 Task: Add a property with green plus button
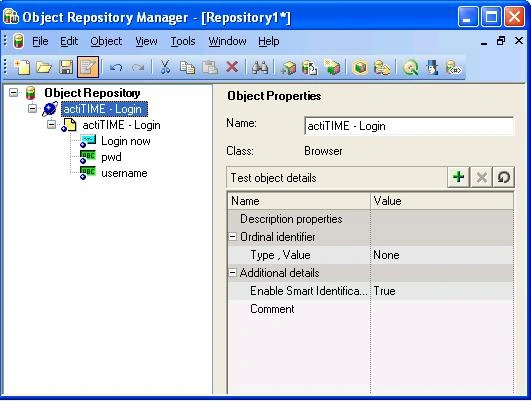tap(459, 177)
